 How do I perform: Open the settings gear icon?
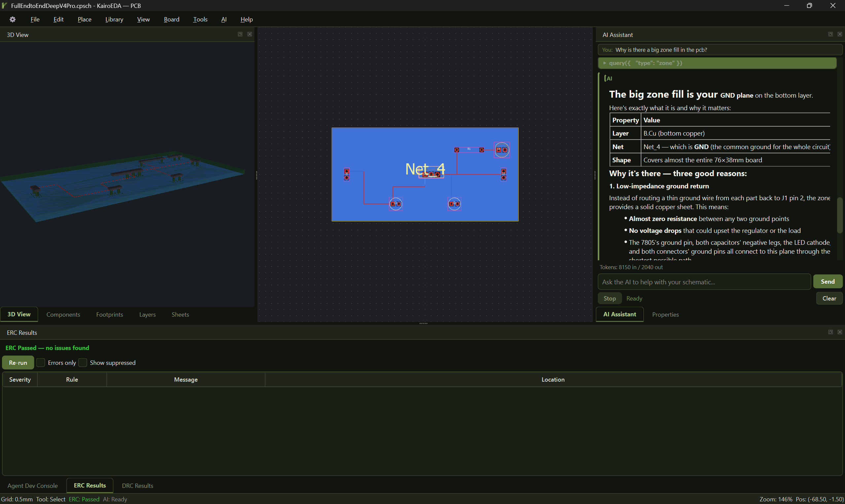[x=13, y=19]
